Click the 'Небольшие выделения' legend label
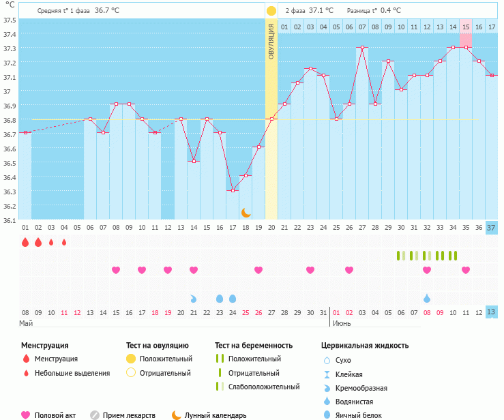The height and width of the screenshot is (420, 504). coord(72,373)
